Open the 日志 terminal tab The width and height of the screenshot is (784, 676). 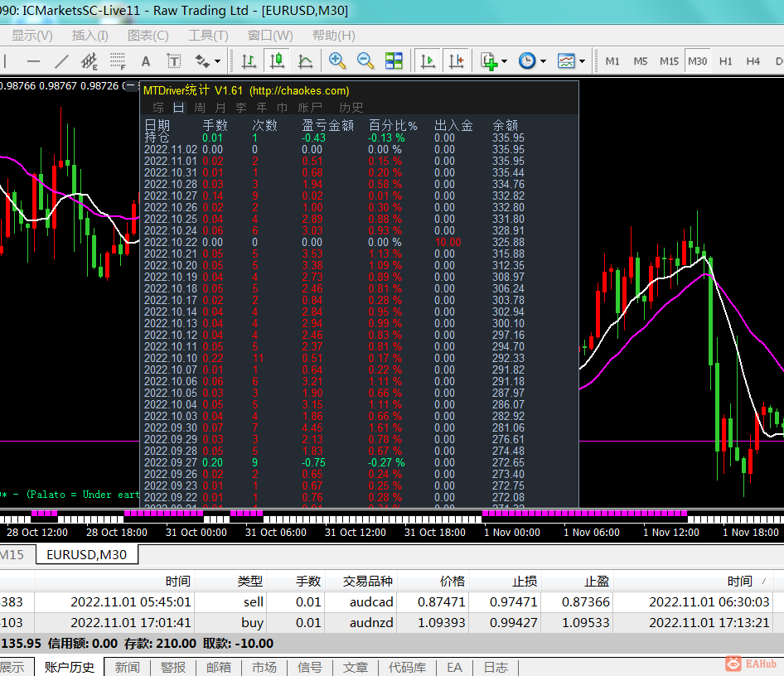496,667
